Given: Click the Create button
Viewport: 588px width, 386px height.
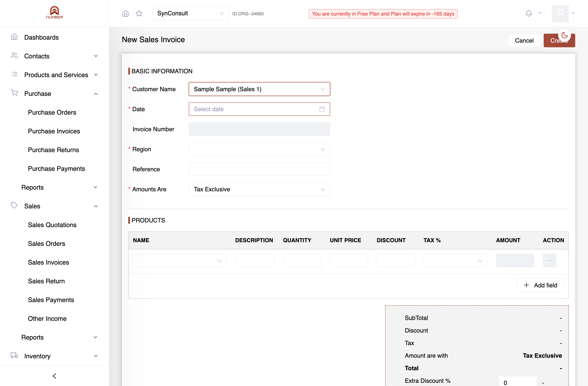Looking at the screenshot, I should pyautogui.click(x=559, y=40).
